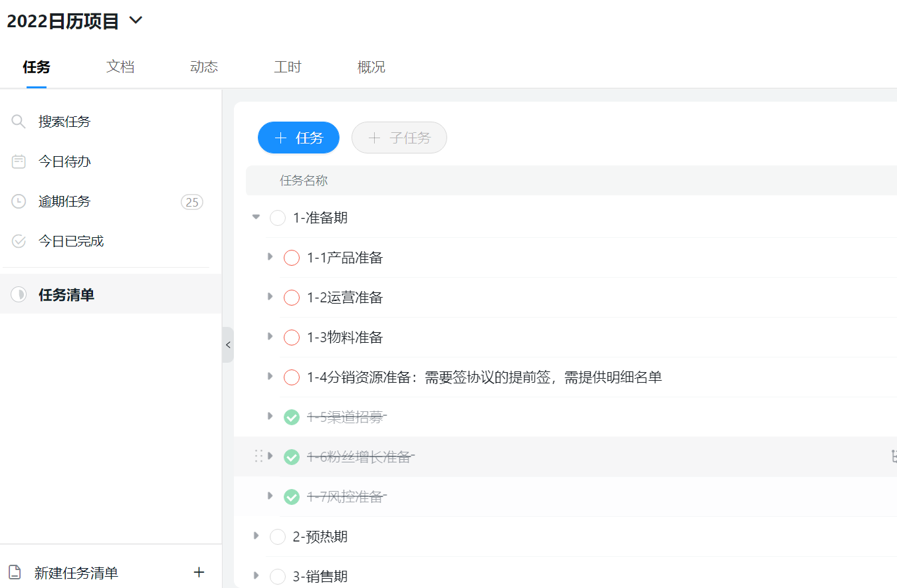The width and height of the screenshot is (897, 588).
Task: Open 今日待办 list
Action: (64, 161)
